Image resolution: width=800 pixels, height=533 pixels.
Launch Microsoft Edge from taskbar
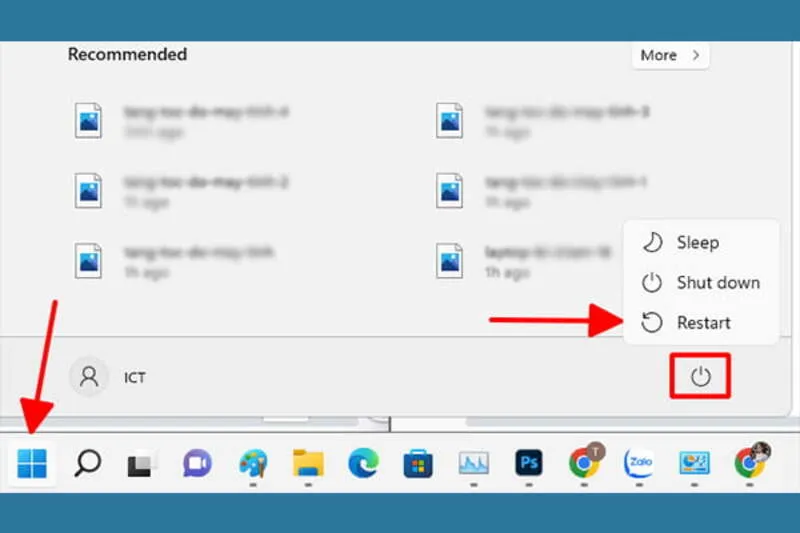[x=363, y=463]
